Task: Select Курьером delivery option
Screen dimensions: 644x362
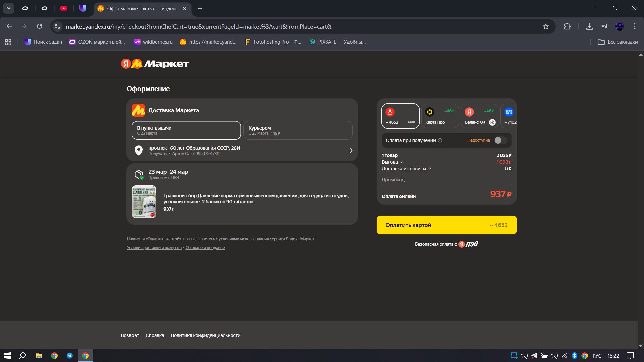Action: point(298,130)
